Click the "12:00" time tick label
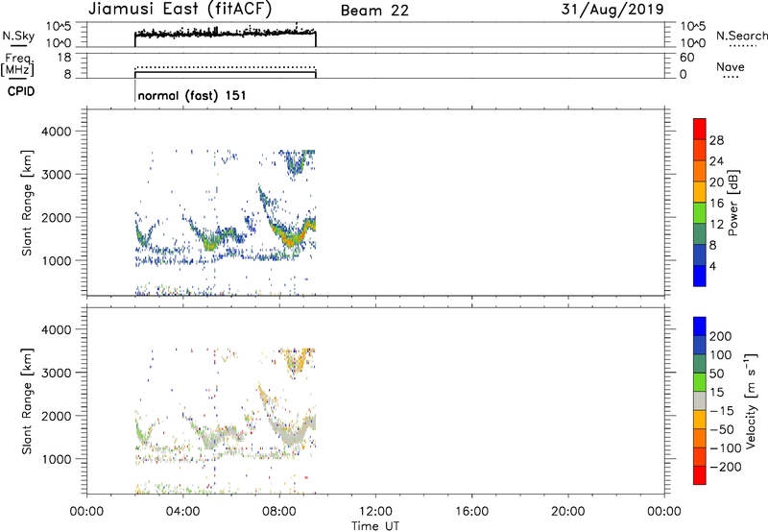This screenshot has width=768, height=532. pyautogui.click(x=375, y=512)
